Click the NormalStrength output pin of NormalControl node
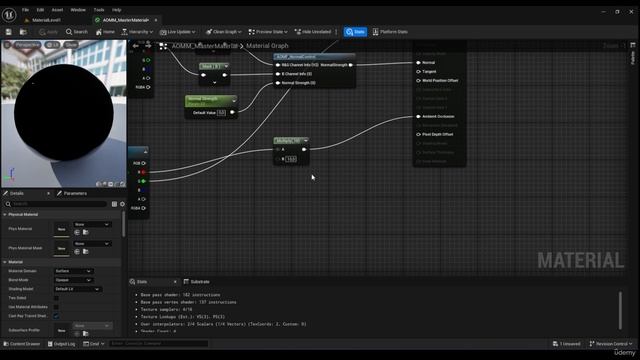 (351, 65)
